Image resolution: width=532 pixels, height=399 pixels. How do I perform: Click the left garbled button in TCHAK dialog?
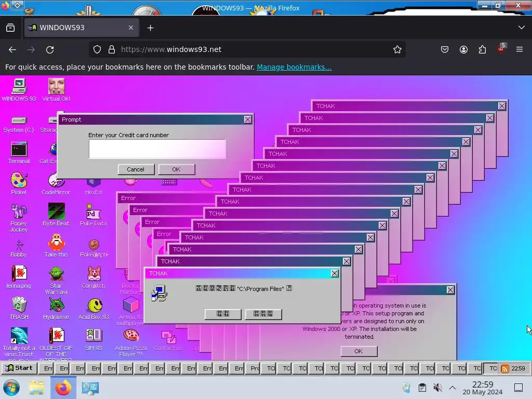223,314
